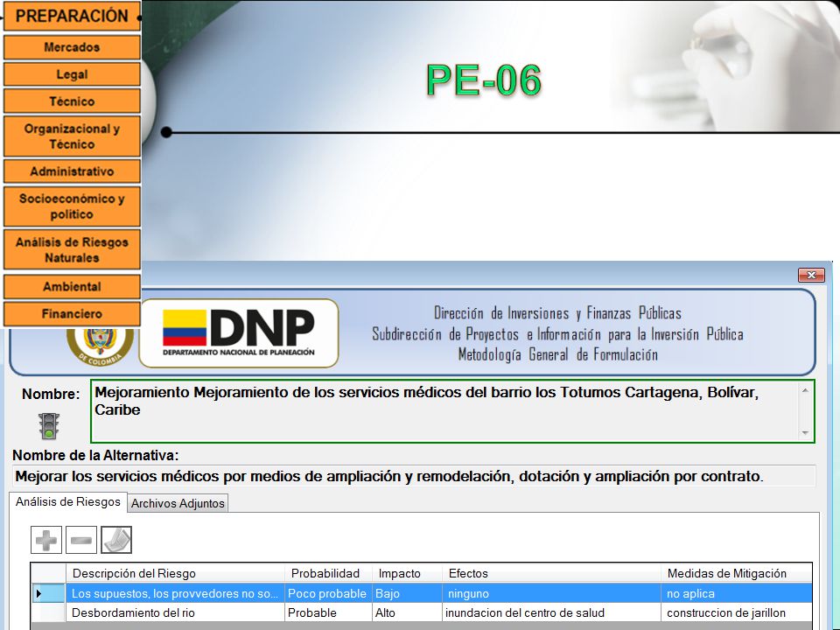
Task: Click the green traffic light status icon
Action: [49, 426]
